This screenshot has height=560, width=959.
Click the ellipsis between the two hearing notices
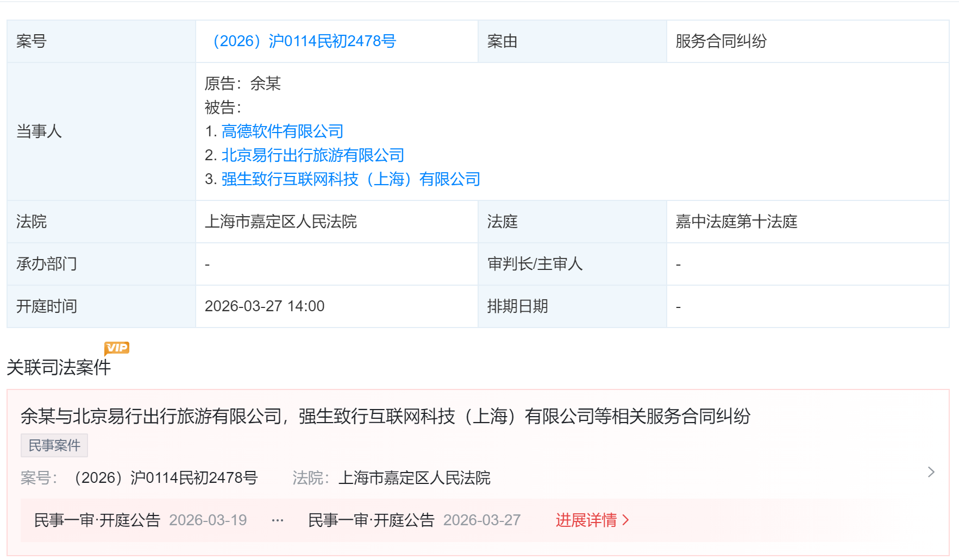click(x=278, y=520)
